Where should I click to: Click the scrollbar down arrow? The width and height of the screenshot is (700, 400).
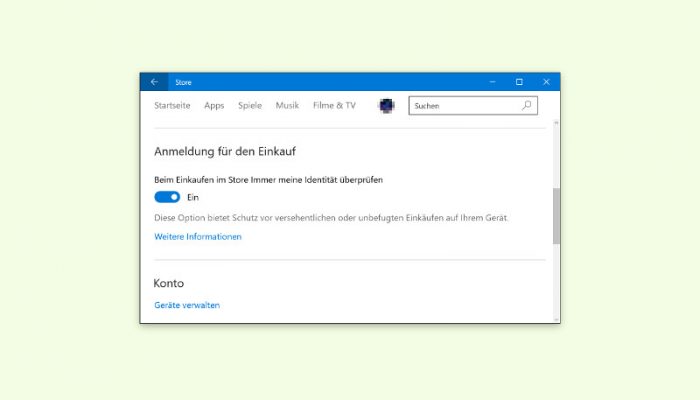pyautogui.click(x=556, y=320)
